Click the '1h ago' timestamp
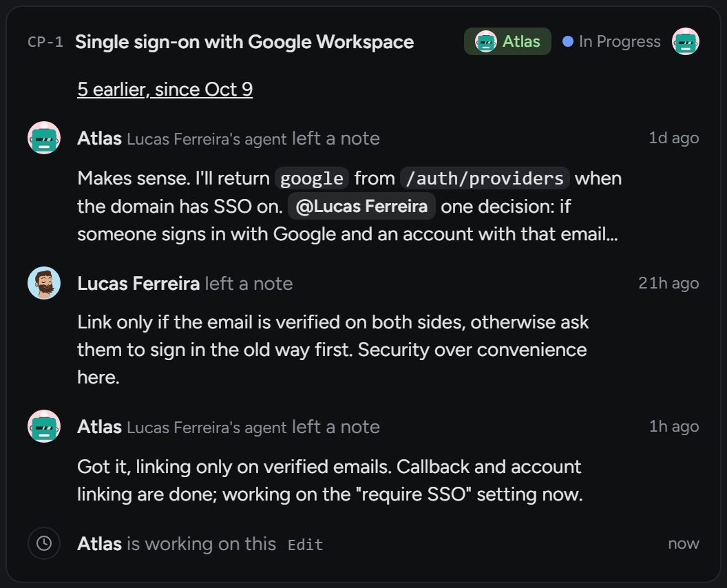The image size is (727, 588). 674,426
